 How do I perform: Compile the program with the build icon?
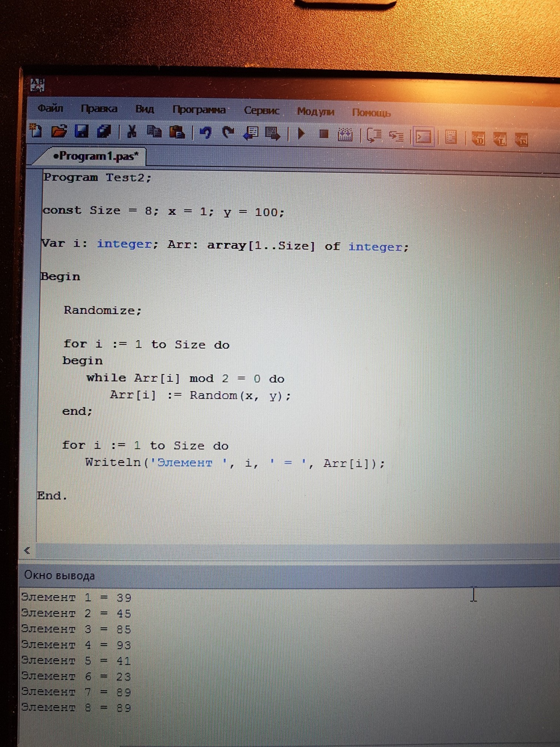345,135
